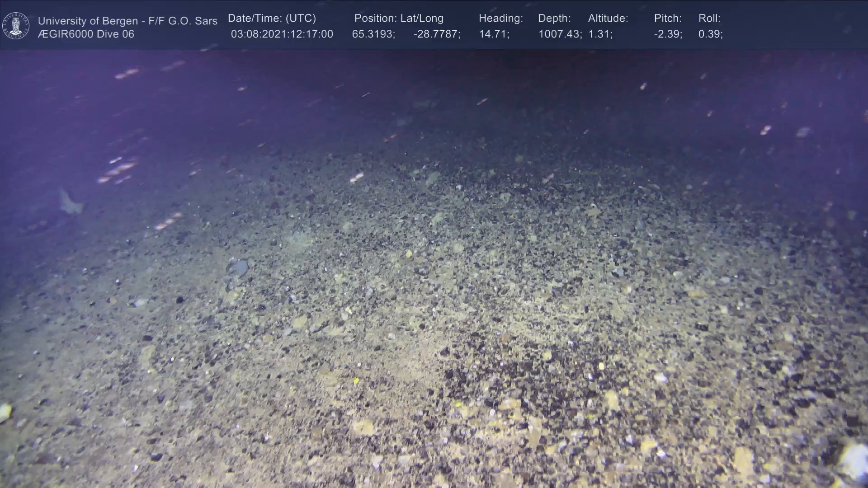Click the 'University of Bergen - F/F G.O. Sars' text
868x488 pixels.
[127, 21]
